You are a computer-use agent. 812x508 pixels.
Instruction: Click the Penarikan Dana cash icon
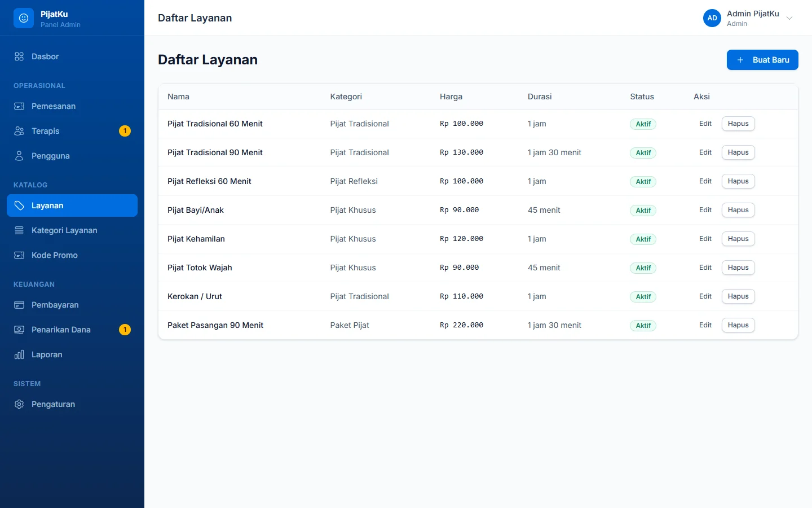(19, 330)
